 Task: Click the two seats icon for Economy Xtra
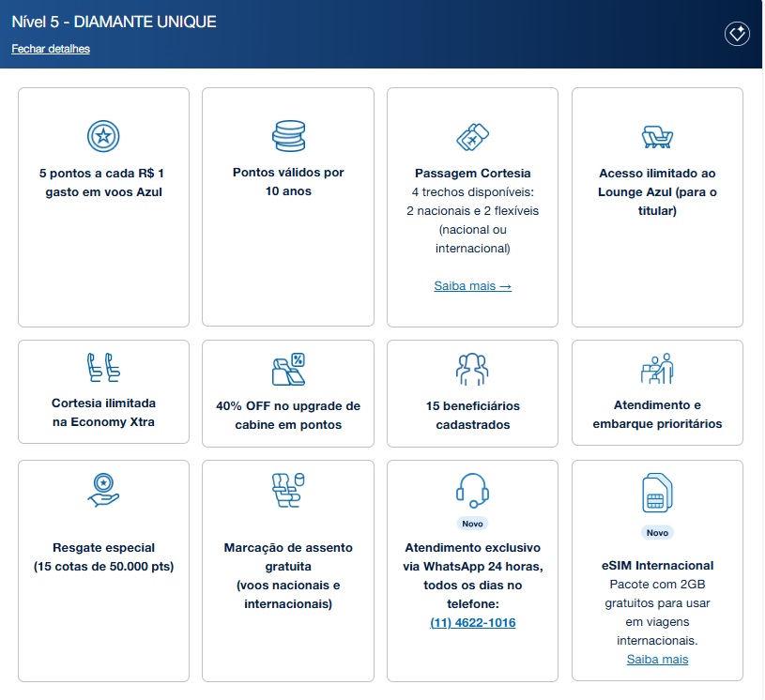click(x=103, y=367)
